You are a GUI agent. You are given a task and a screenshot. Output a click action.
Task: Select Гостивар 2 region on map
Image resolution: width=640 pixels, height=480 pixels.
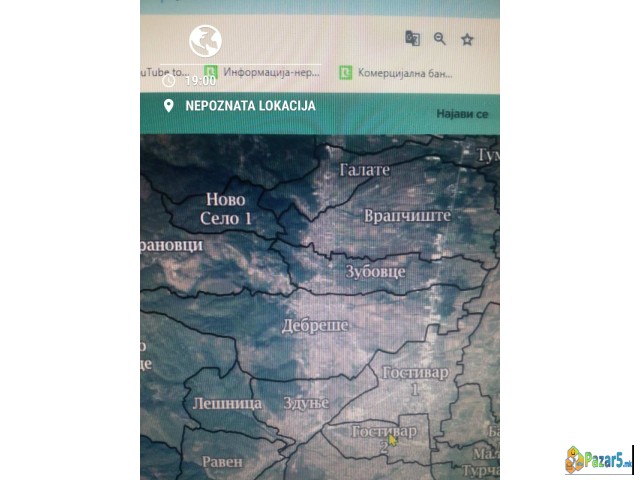pyautogui.click(x=384, y=439)
